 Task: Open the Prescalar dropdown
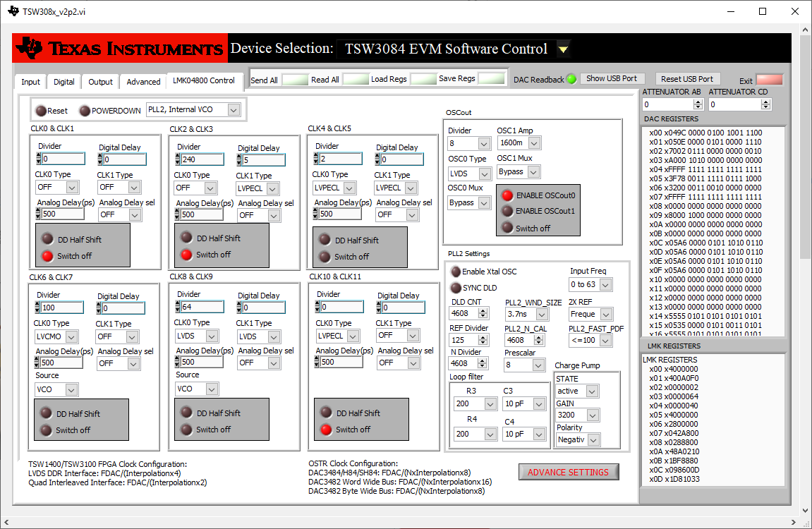(538, 365)
